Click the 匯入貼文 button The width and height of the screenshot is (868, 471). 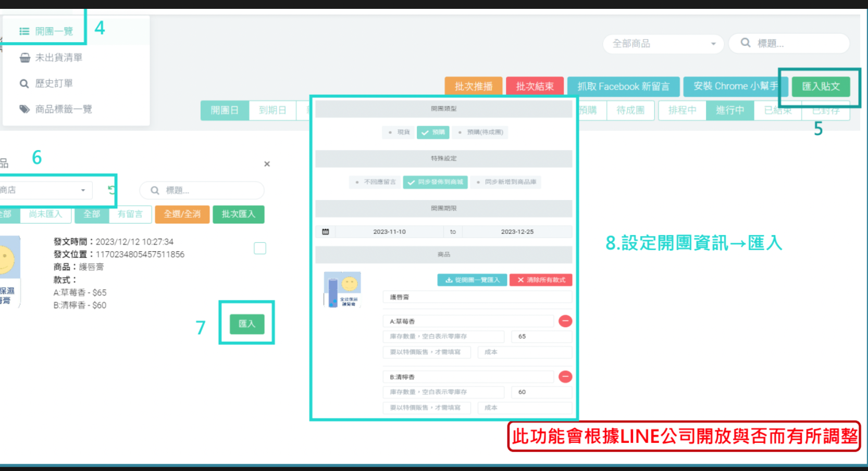coord(821,86)
